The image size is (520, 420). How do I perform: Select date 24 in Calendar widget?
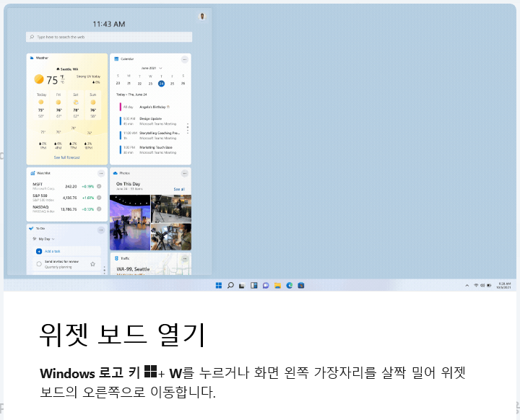pos(161,84)
